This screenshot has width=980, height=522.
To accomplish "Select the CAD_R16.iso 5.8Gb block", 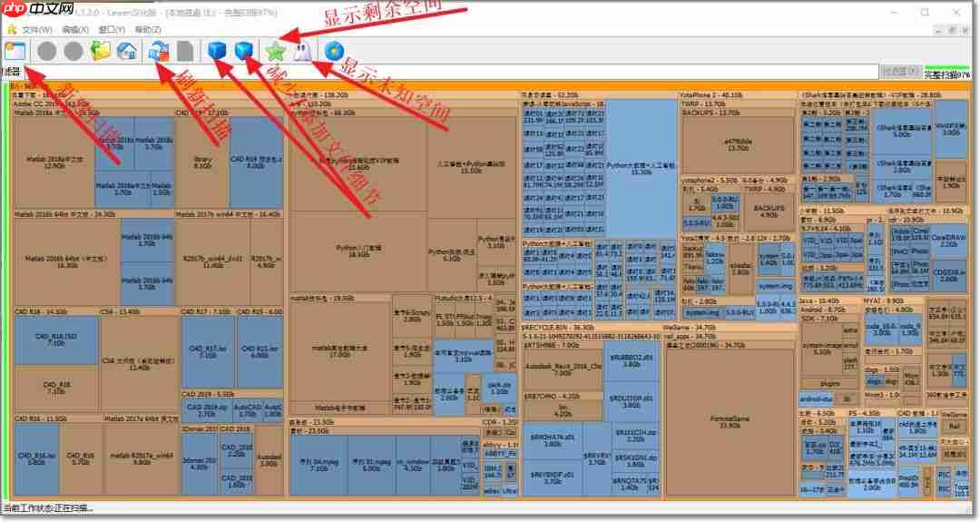I will click(x=36, y=458).
